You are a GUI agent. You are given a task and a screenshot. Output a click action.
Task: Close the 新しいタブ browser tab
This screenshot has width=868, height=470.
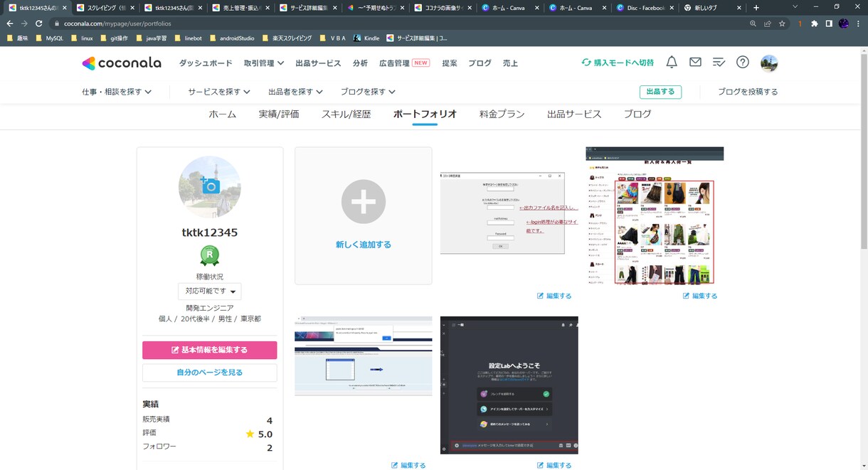coord(738,8)
